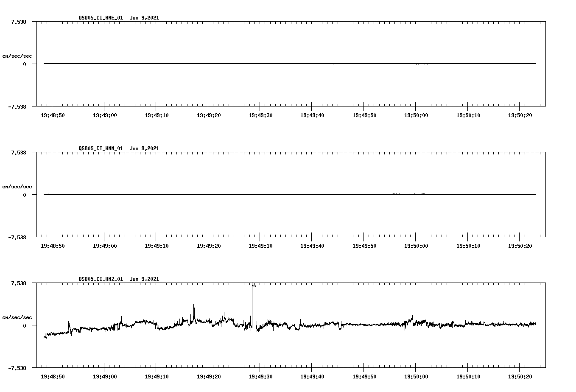576x392 pixels.
Task: Select the 19:50:00 time label under HNN plot
Action: (416, 246)
